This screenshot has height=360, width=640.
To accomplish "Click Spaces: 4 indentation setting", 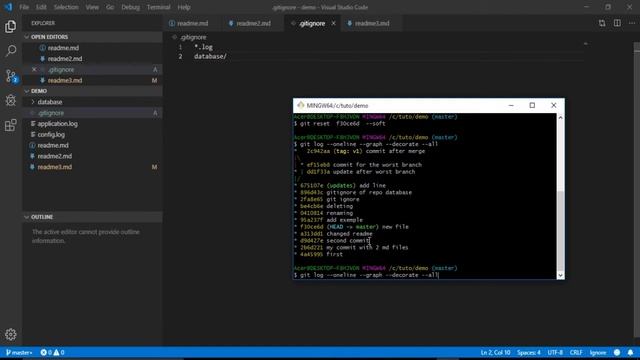I will [x=529, y=353].
